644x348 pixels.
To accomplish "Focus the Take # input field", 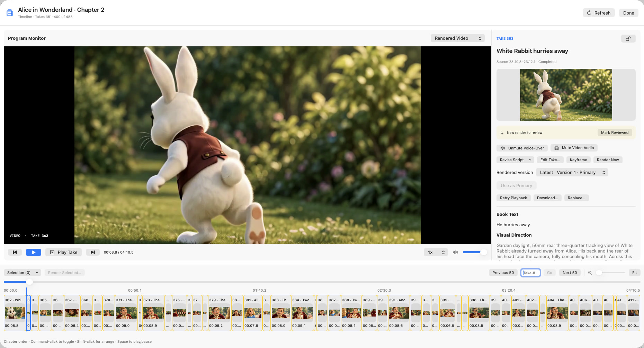I will pyautogui.click(x=530, y=273).
